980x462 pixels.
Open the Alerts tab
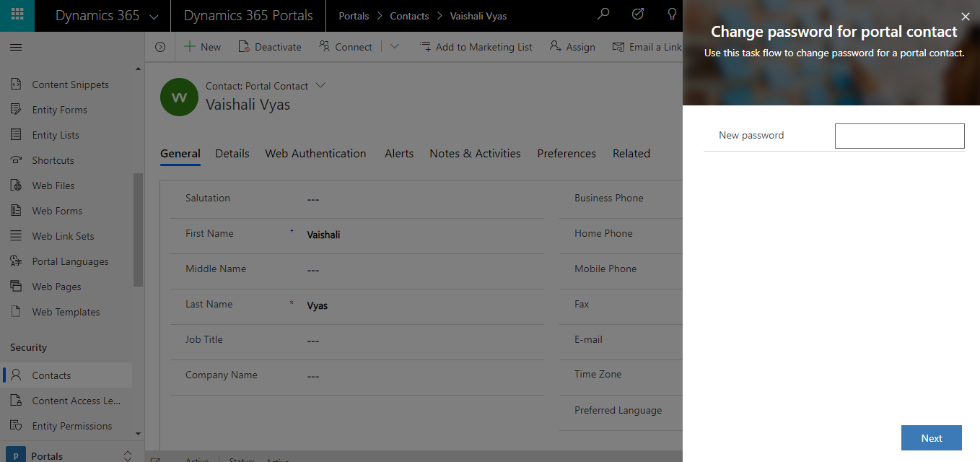pos(399,154)
